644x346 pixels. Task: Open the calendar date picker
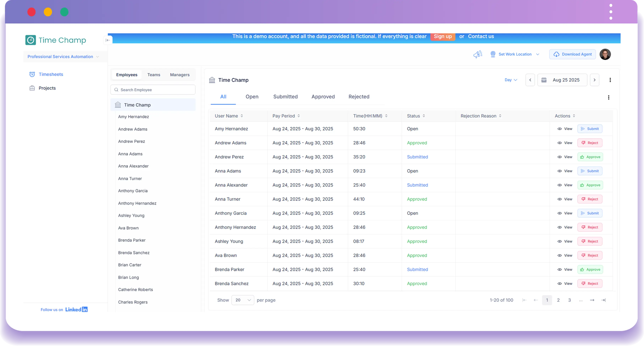click(544, 80)
